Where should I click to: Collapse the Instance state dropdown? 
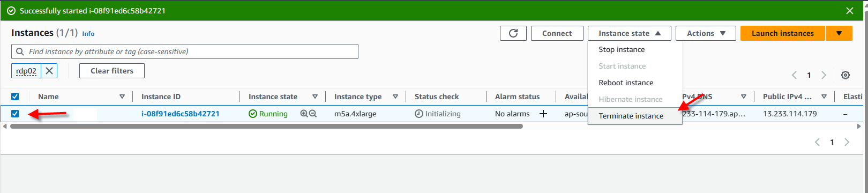pos(630,33)
